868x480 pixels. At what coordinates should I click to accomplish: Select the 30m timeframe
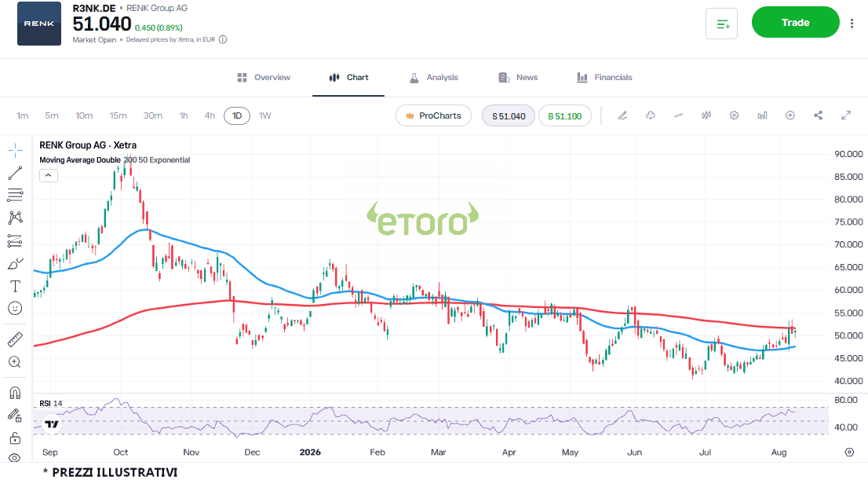pos(153,115)
